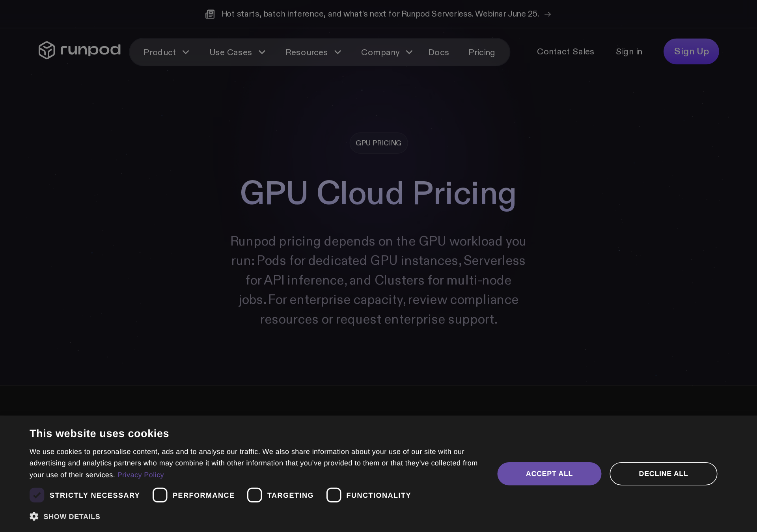Enable the Performance cookies checkbox
Screen dimensions: 757x532
pos(160,495)
